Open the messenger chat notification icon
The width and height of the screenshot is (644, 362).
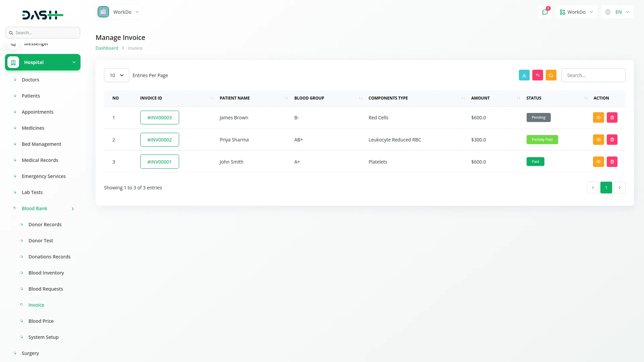pyautogui.click(x=545, y=12)
